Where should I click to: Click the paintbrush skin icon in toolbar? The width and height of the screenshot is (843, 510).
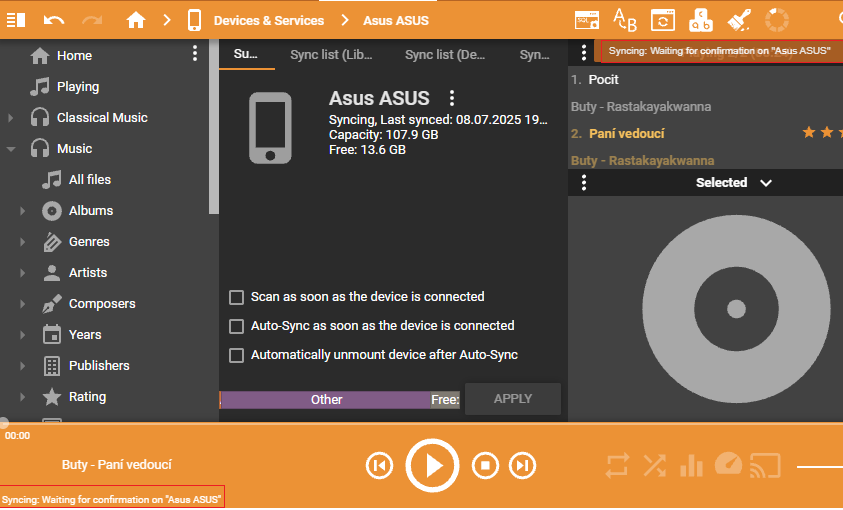pos(739,20)
